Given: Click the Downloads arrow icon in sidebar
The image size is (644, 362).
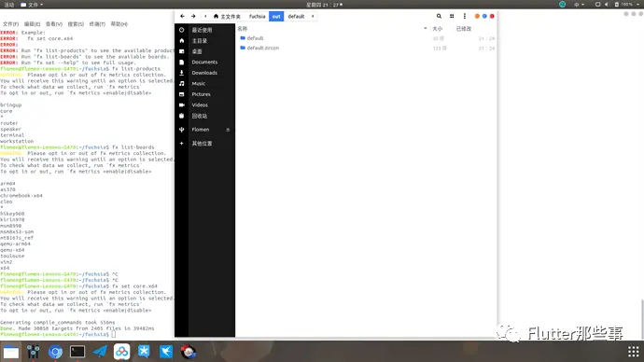Looking at the screenshot, I should point(182,73).
